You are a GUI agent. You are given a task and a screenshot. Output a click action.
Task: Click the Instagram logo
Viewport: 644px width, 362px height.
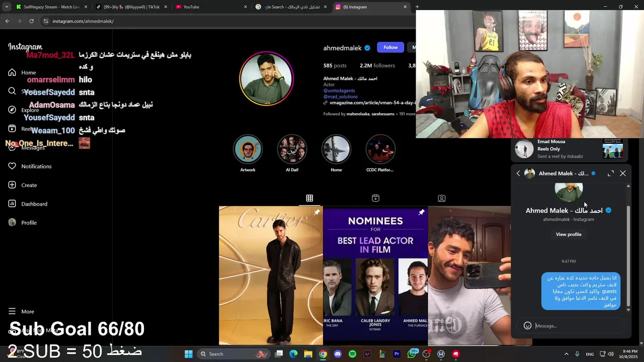click(x=25, y=47)
